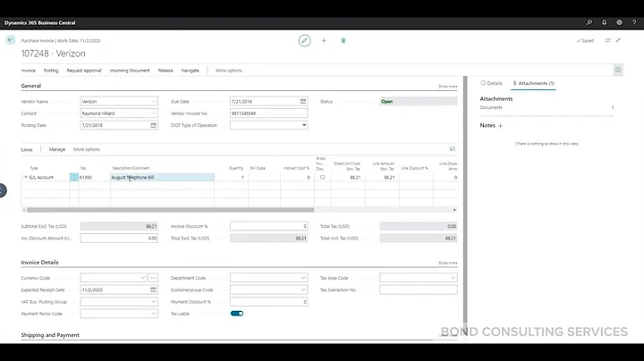Click the lines horizontal scrollbar
644x361 pixels.
171,210
